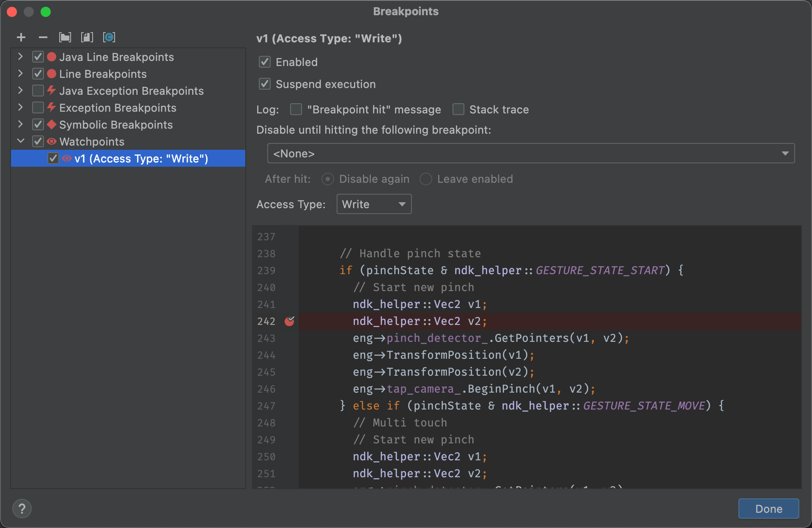Image resolution: width=812 pixels, height=528 pixels.
Task: Click the watchpoint red eye icon on v1
Action: coord(67,159)
